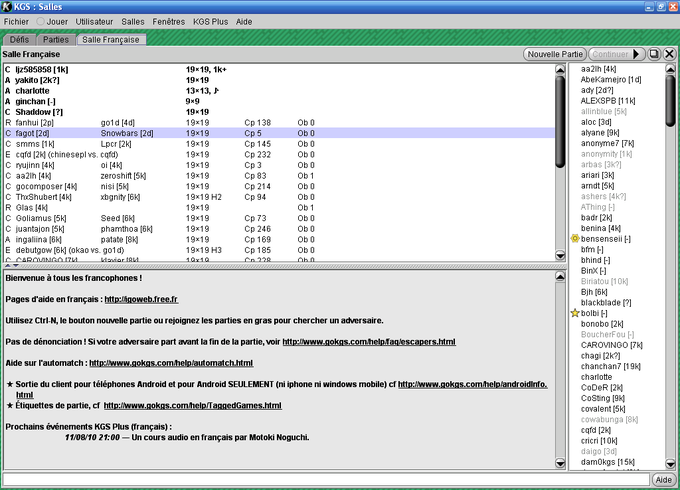Click the user list scrollbar up arrow
The image size is (680, 490).
[670, 69]
